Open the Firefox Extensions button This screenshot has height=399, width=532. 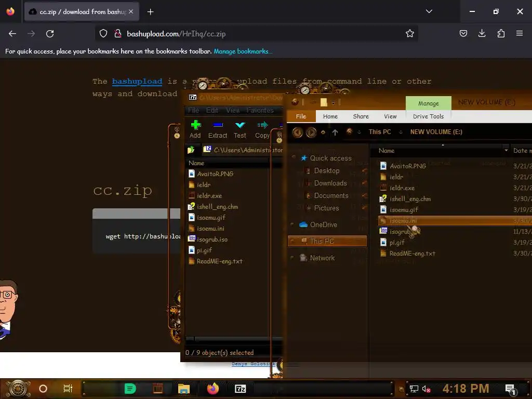point(501,33)
